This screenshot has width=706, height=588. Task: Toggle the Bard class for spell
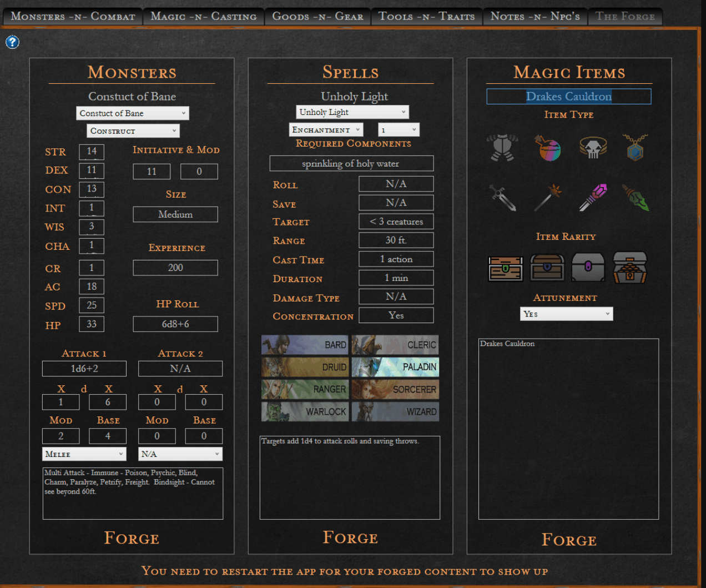(305, 345)
